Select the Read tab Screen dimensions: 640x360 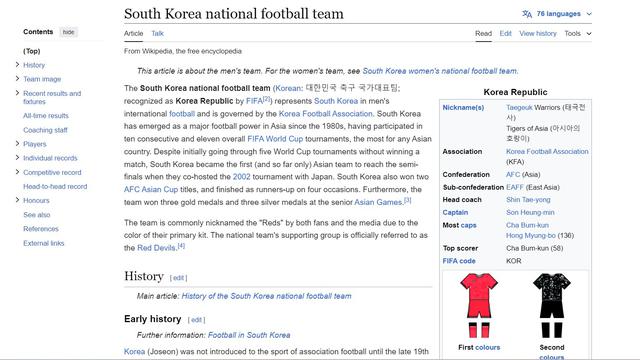(483, 33)
